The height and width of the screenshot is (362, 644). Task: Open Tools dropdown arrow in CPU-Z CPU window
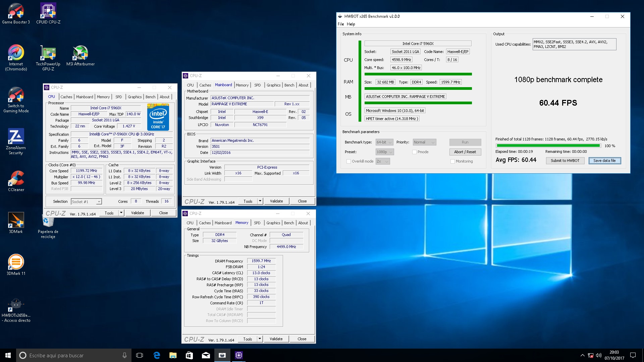(x=121, y=213)
